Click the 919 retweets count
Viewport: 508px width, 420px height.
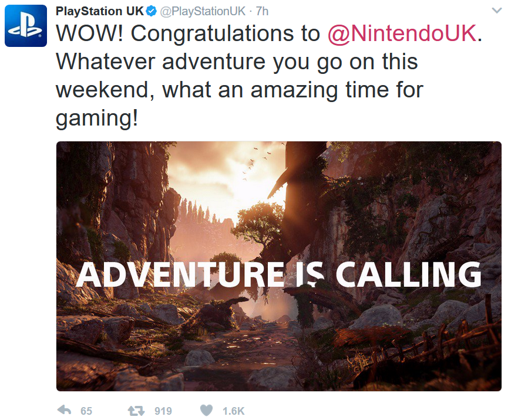click(x=163, y=411)
